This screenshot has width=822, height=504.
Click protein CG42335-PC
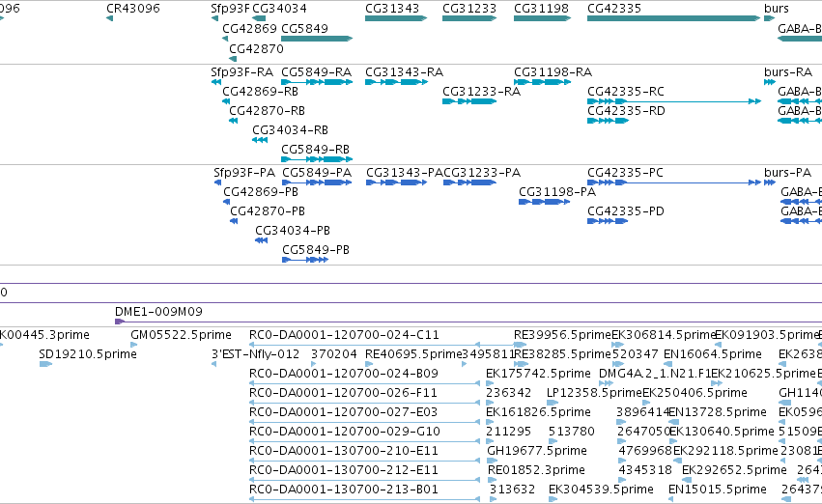tap(674, 182)
